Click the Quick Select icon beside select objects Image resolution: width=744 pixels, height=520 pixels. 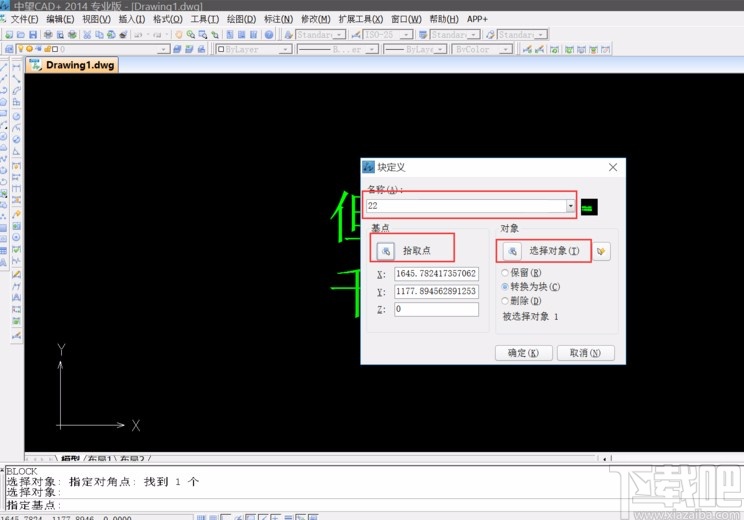[601, 251]
